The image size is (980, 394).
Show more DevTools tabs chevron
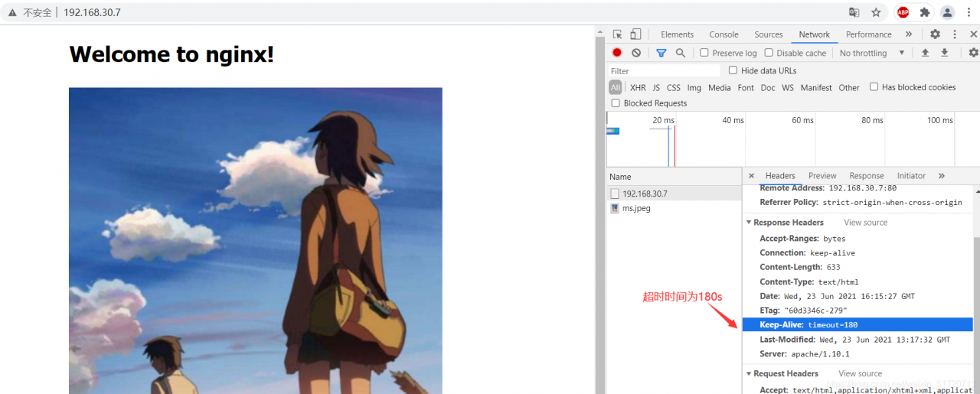click(909, 34)
